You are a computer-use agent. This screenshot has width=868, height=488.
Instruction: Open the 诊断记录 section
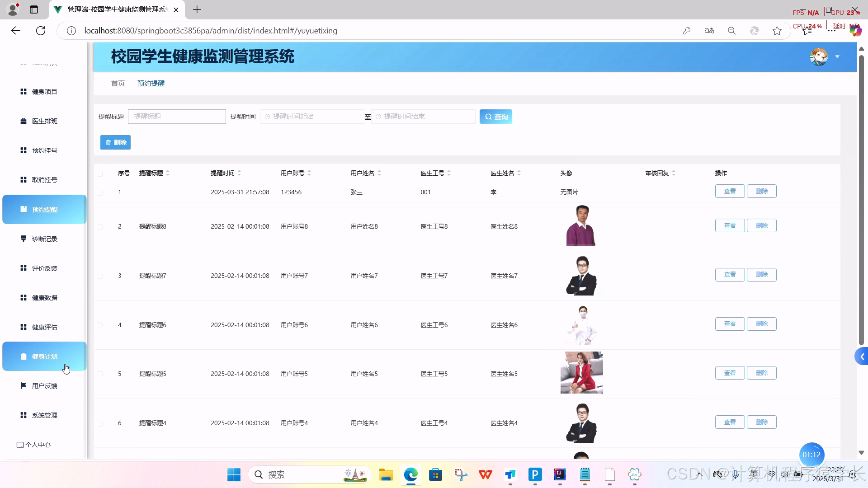point(44,239)
